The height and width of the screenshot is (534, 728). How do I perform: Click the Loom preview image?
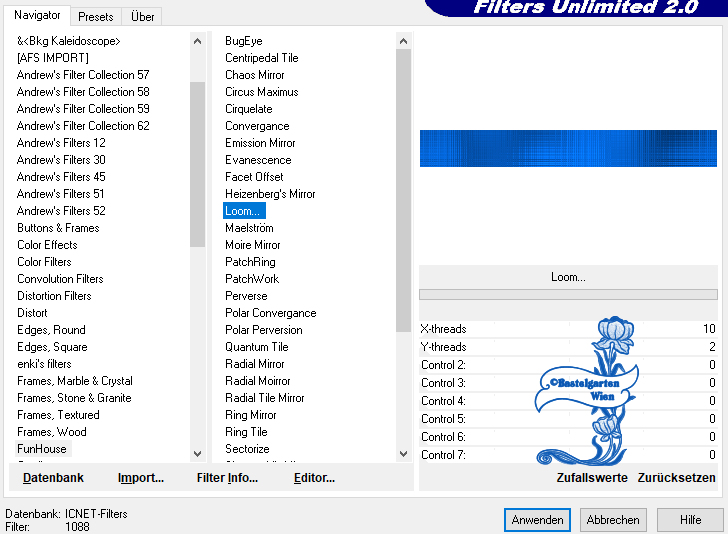568,149
